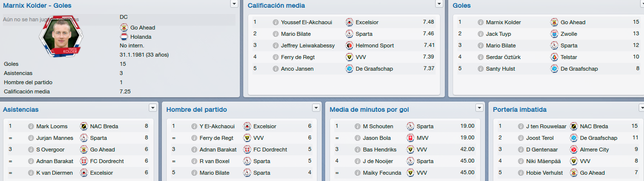Image resolution: width=644 pixels, height=181 pixels.
Task: Click info icon beside Jason Bola
Action: (x=358, y=138)
